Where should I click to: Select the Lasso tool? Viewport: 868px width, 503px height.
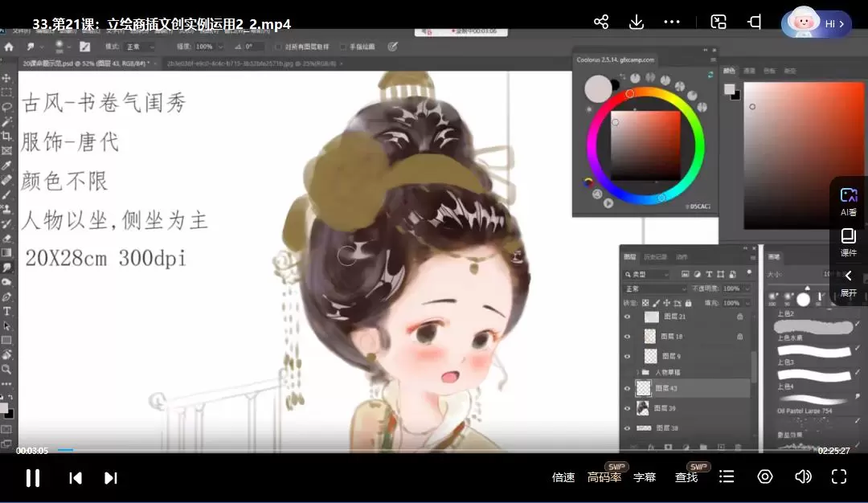[x=6, y=107]
